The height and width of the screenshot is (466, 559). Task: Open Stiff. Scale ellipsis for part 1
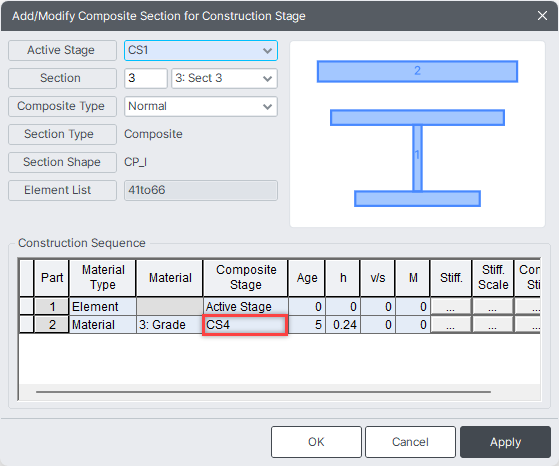coord(493,307)
